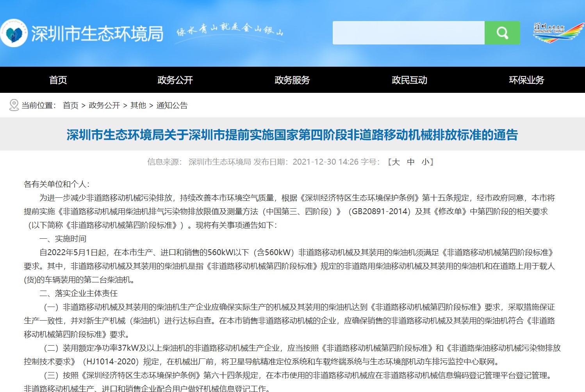Click the heading 一、实施时间
The image size is (585, 392).
click(x=63, y=239)
